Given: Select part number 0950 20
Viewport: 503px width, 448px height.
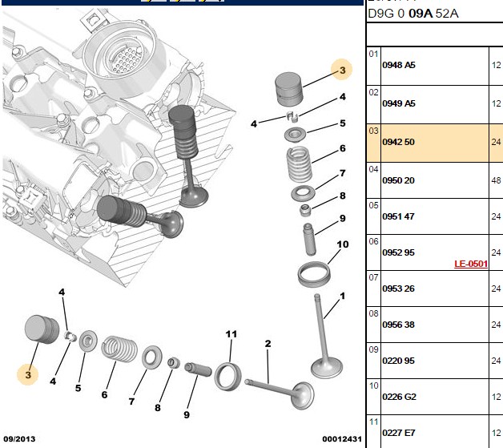Looking at the screenshot, I should [398, 180].
